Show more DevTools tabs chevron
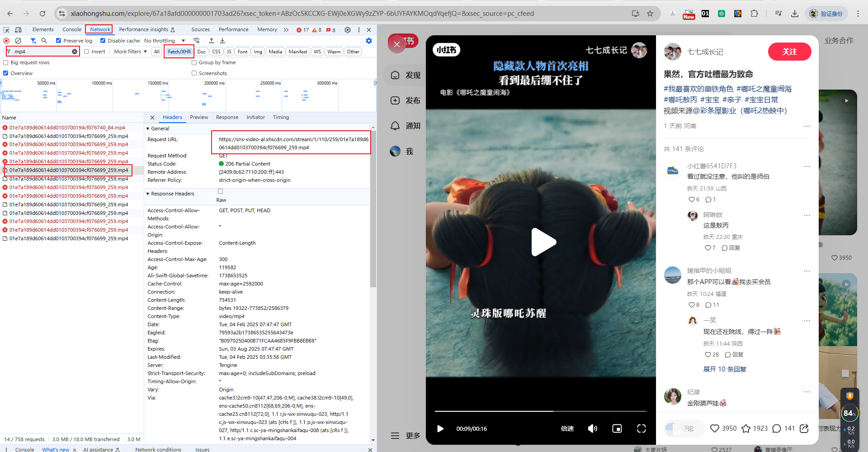 pyautogui.click(x=286, y=30)
